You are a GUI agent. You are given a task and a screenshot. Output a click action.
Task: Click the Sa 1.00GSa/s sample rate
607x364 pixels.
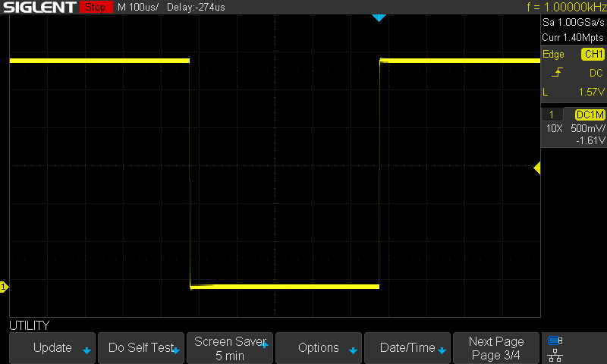[574, 23]
